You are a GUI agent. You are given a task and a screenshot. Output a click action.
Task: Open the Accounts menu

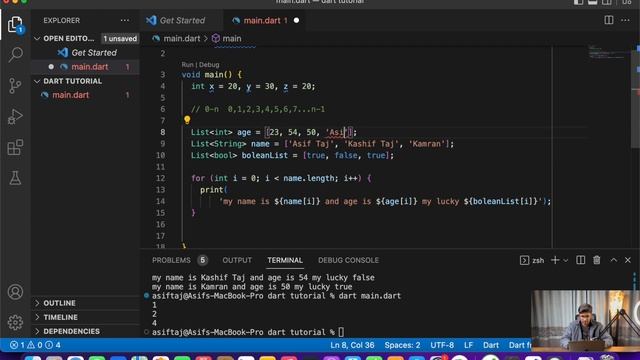[x=15, y=292]
